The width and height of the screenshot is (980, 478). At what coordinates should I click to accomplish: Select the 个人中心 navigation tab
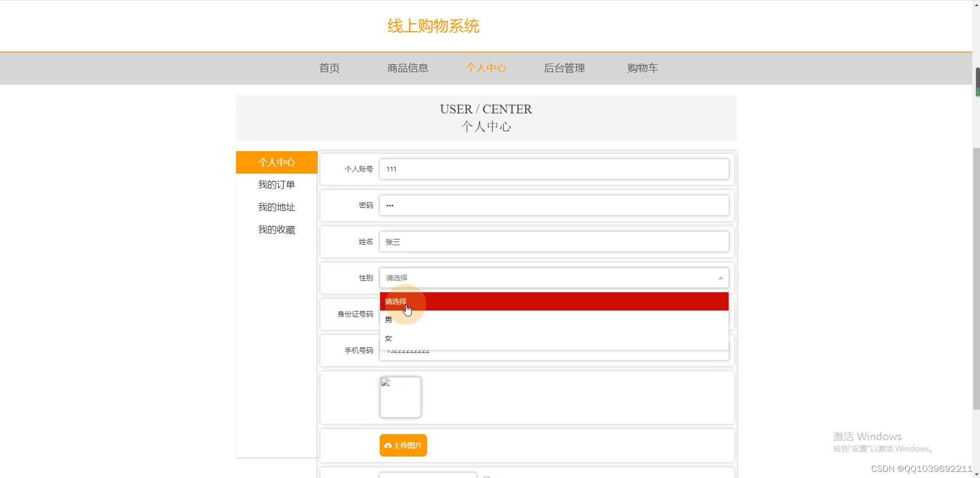pyautogui.click(x=485, y=68)
